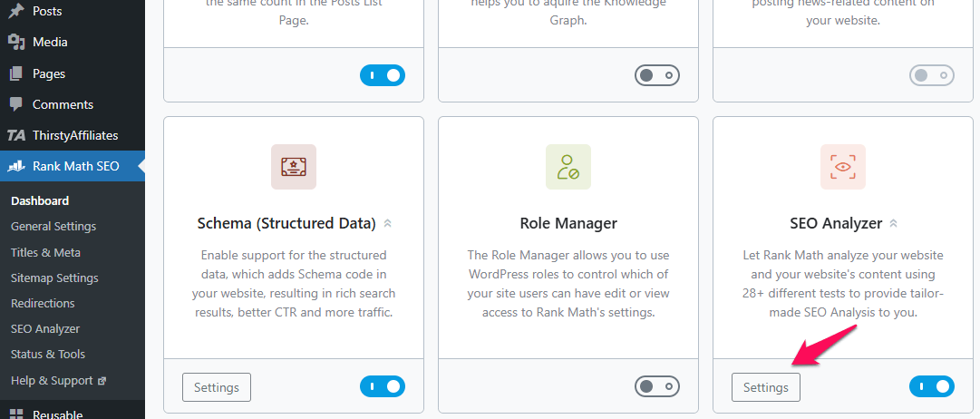Enable the Role Manager module toggle
This screenshot has width=980, height=419.
coord(657,386)
